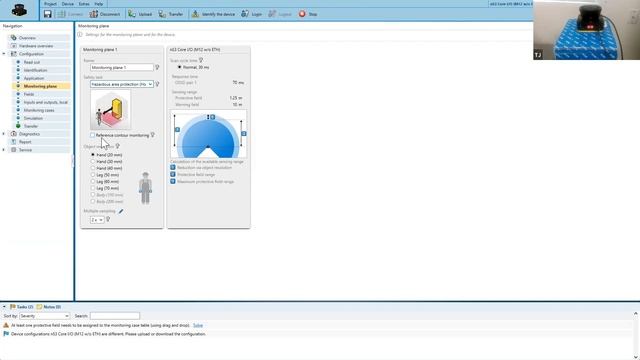Open Report in navigation

(25, 142)
